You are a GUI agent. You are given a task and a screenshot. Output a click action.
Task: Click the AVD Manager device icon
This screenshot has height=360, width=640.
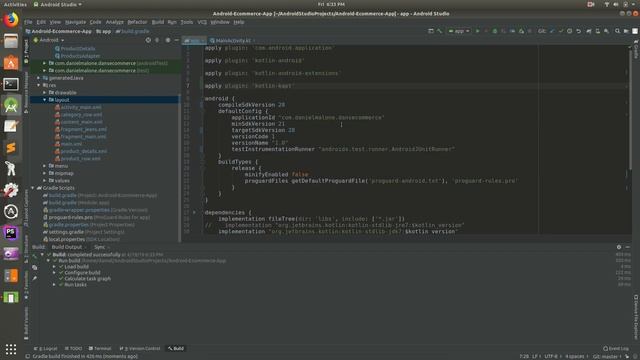[x=598, y=31]
